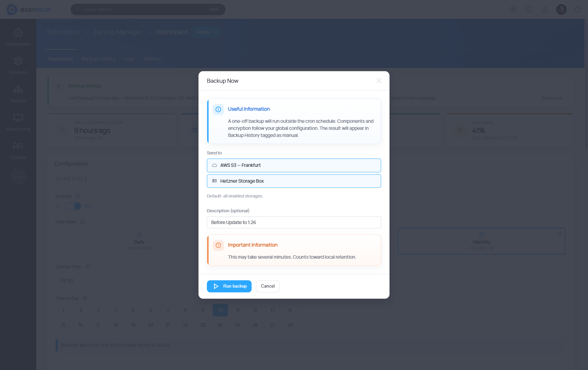Click the power logout icon

578,9
